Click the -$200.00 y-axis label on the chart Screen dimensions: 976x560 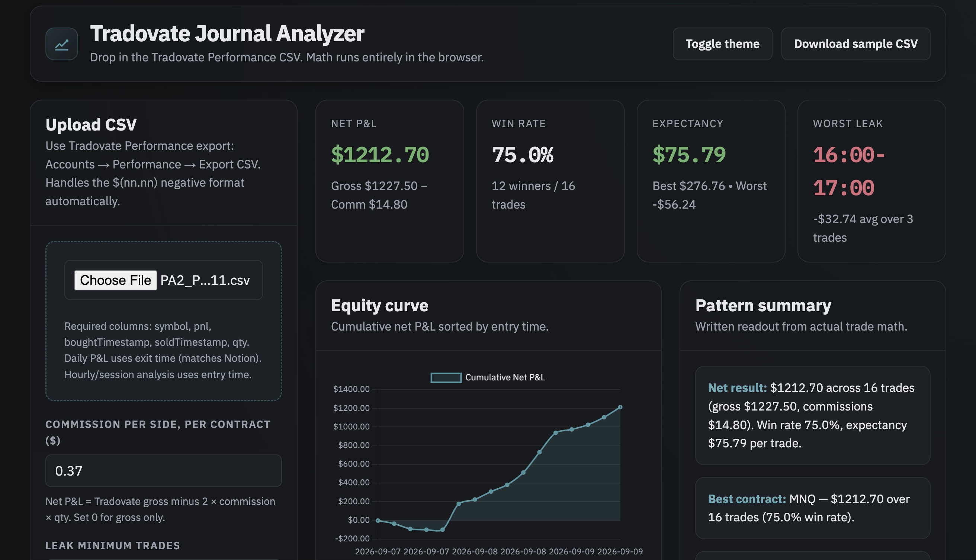[x=352, y=538]
